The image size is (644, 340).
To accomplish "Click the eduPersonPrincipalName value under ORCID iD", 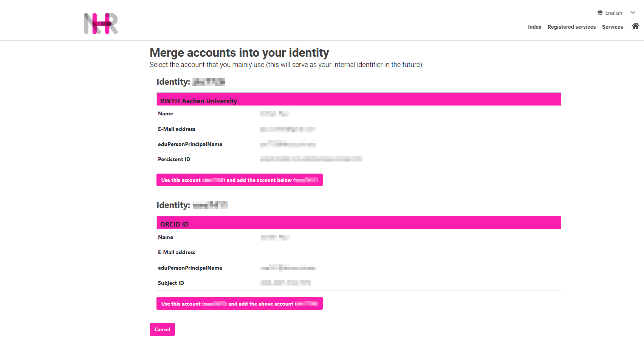I will point(288,267).
